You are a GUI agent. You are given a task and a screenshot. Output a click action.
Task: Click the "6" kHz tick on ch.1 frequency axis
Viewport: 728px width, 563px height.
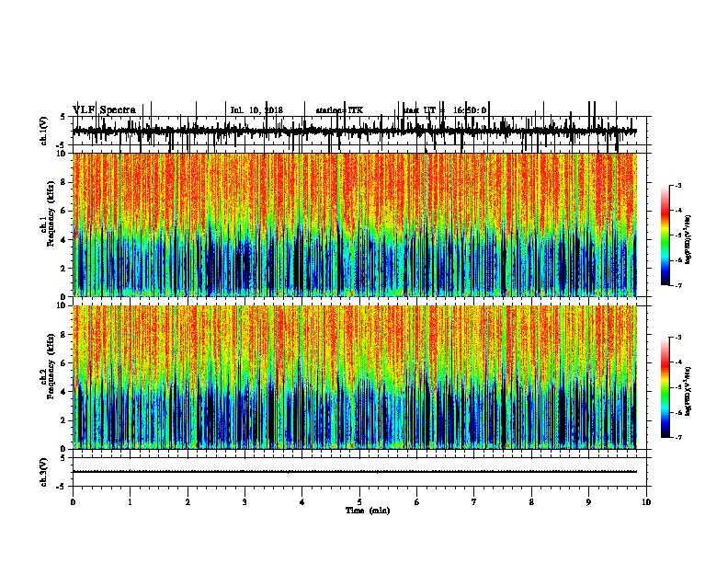(63, 212)
